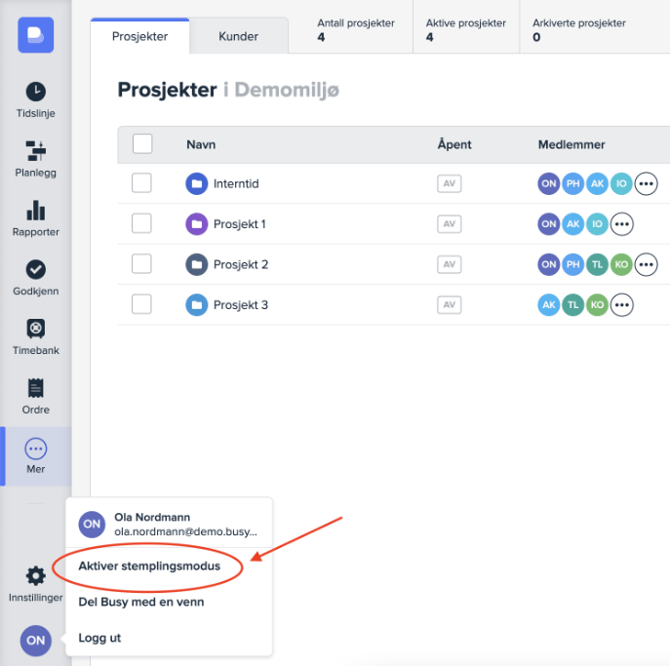Show more members for Prosjekt 3
670x666 pixels.
point(622,304)
